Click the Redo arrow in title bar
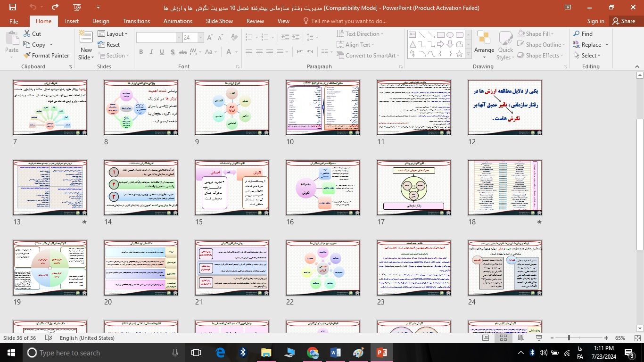The height and width of the screenshot is (362, 644). 55,8
